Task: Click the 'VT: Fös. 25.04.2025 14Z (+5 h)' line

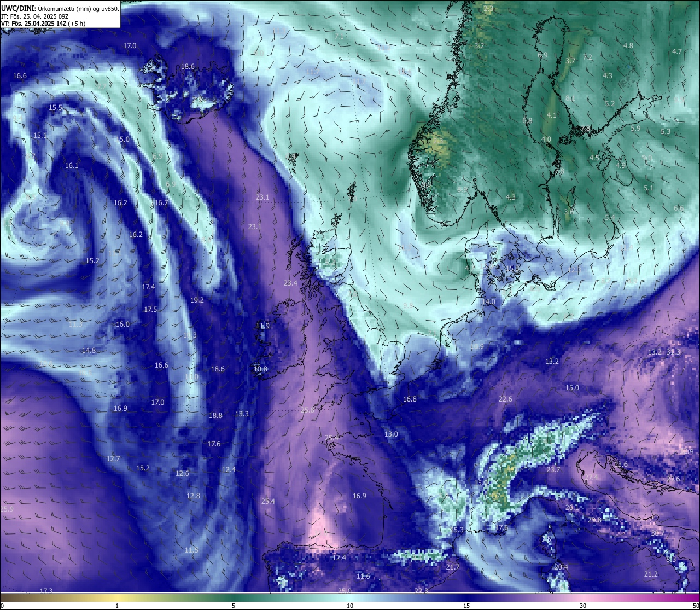Action: [43, 24]
